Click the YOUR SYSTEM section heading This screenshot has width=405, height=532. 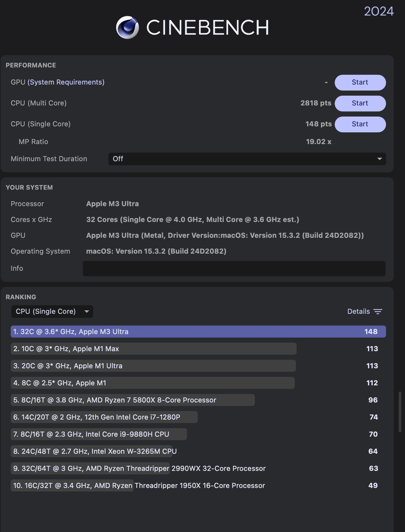click(29, 187)
